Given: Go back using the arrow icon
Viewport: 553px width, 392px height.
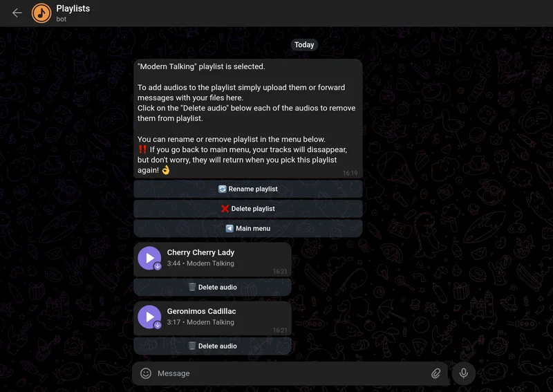Looking at the screenshot, I should pyautogui.click(x=17, y=13).
